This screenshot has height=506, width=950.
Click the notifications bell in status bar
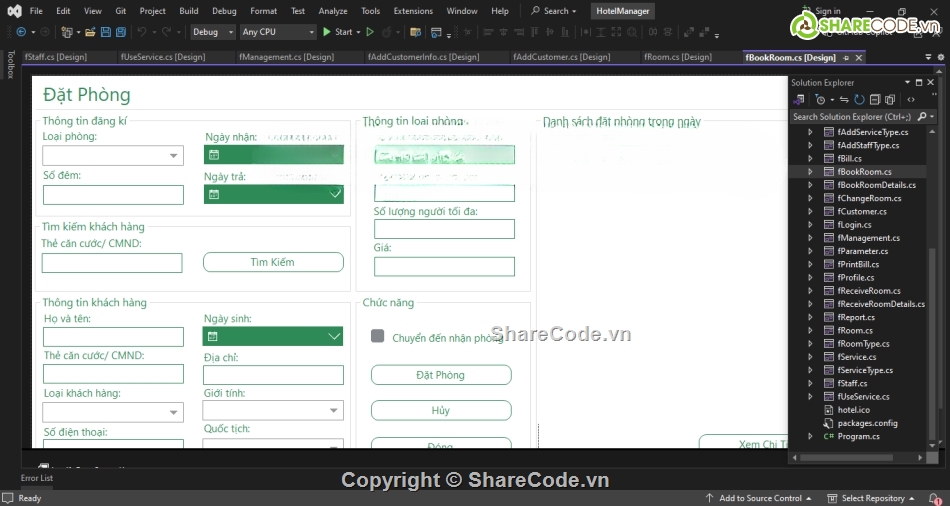(x=936, y=498)
